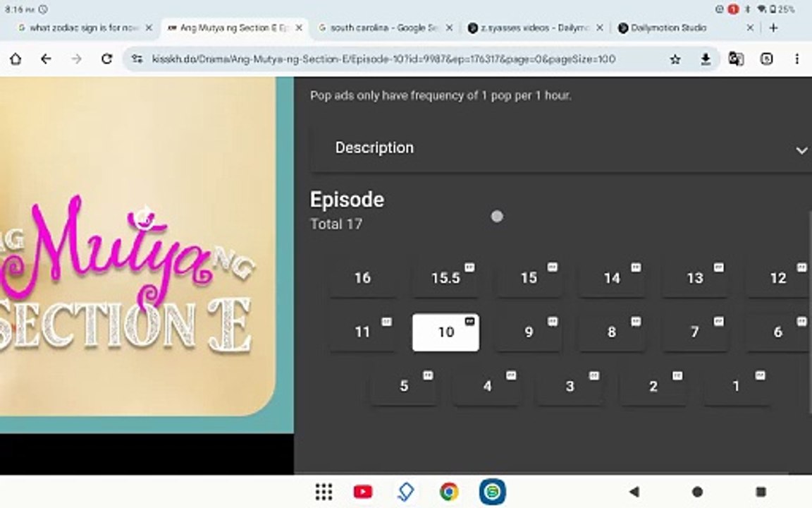The width and height of the screenshot is (812, 508).
Task: Open the tab switcher count icon
Action: tap(766, 59)
